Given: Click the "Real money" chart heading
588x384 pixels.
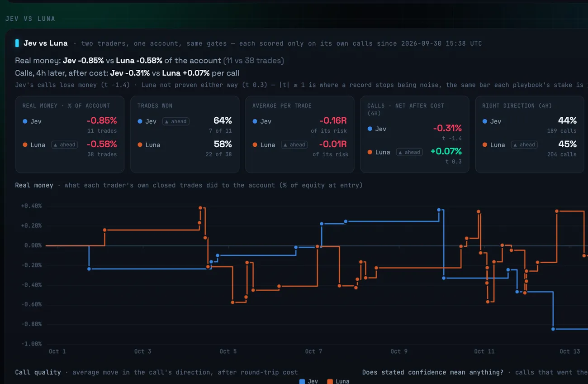Looking at the screenshot, I should (34, 185).
